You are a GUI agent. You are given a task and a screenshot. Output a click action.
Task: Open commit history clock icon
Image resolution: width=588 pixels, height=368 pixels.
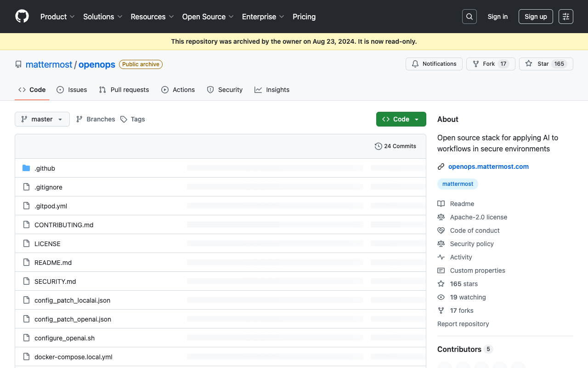pos(378,146)
